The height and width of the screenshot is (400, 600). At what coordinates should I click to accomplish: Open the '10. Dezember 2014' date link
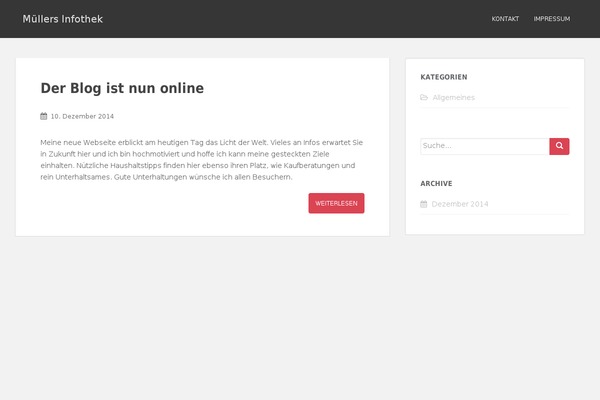click(82, 116)
